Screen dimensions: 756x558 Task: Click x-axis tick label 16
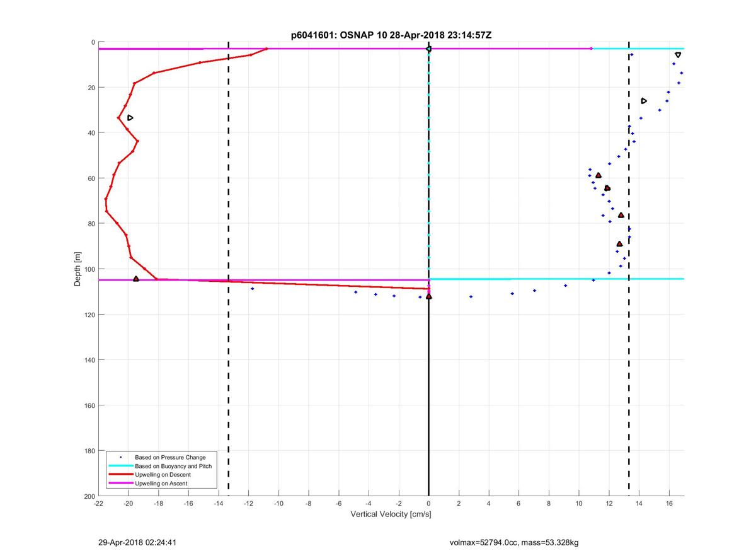669,504
